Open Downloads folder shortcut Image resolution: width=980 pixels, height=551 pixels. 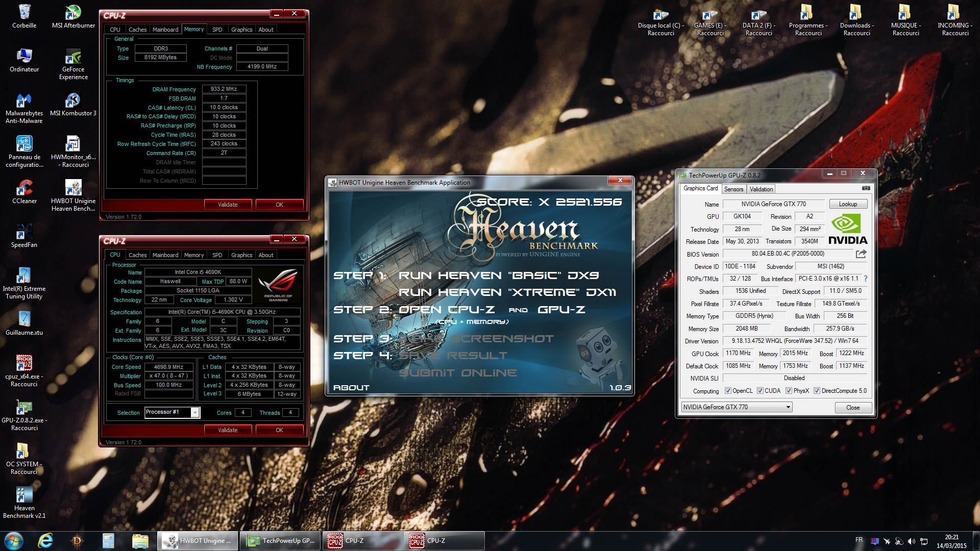coord(857,20)
